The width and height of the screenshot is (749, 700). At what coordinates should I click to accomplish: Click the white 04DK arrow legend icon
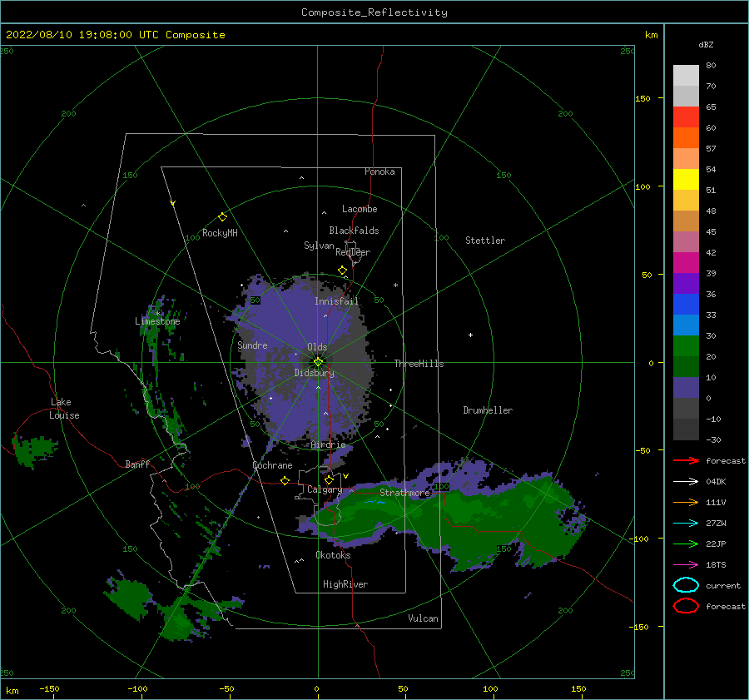pos(686,481)
